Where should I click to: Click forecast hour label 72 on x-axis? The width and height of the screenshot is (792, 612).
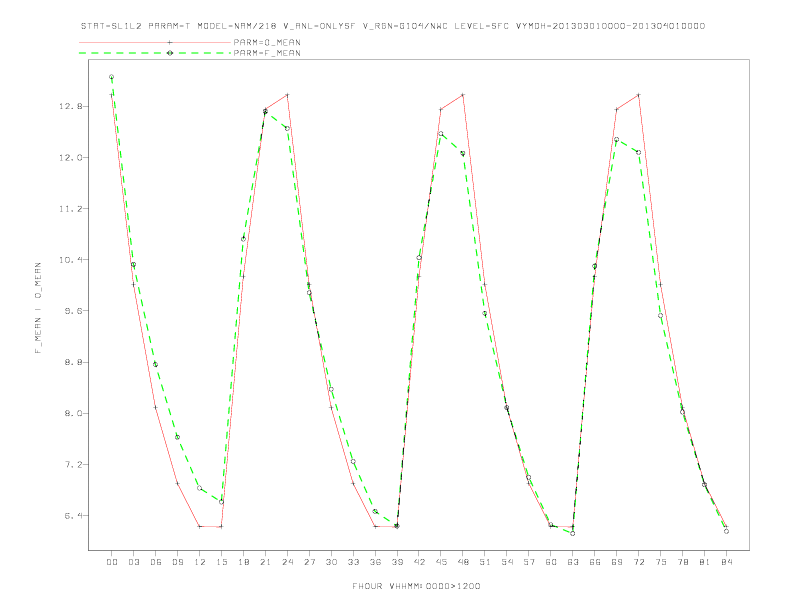click(x=638, y=562)
